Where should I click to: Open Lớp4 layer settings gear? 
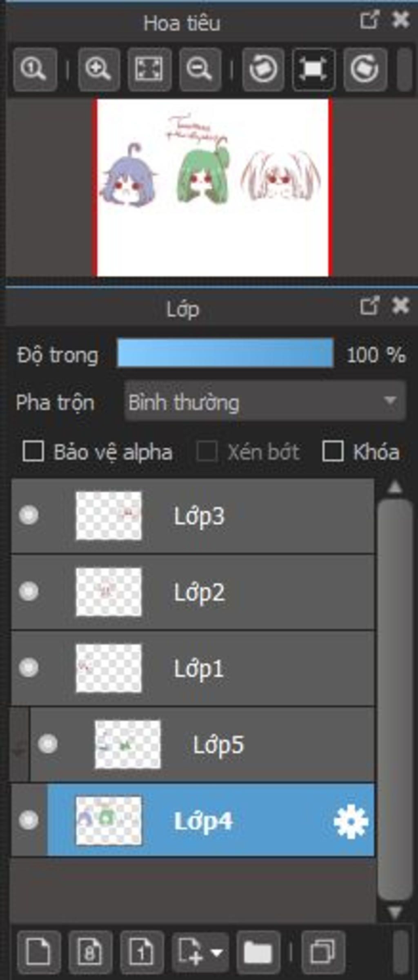point(351,821)
